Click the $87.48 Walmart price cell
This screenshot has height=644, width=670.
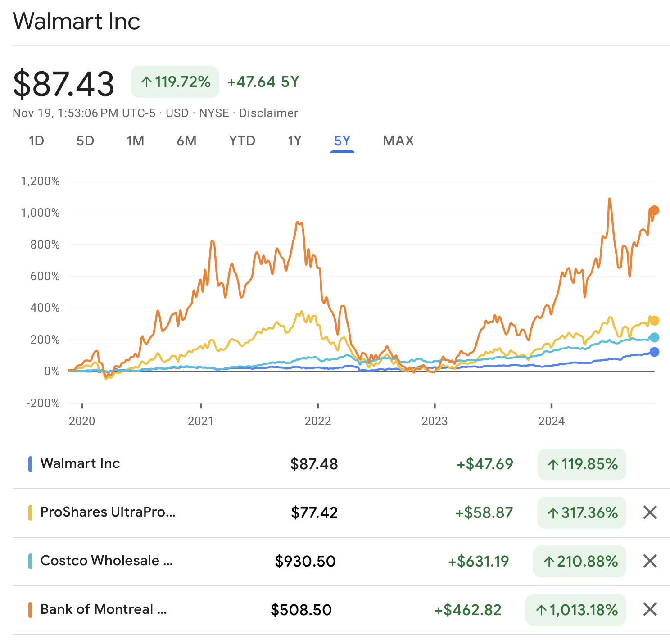tap(314, 464)
